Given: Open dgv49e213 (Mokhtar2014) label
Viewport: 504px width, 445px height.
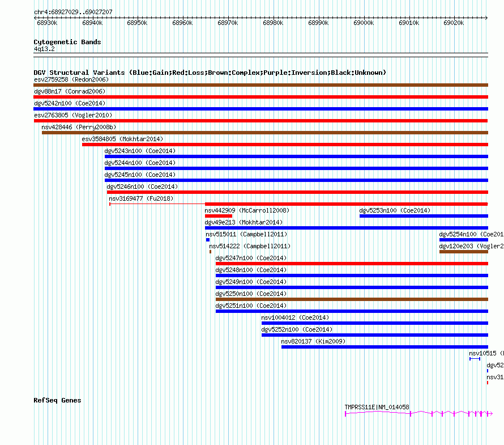Looking at the screenshot, I should [244, 222].
